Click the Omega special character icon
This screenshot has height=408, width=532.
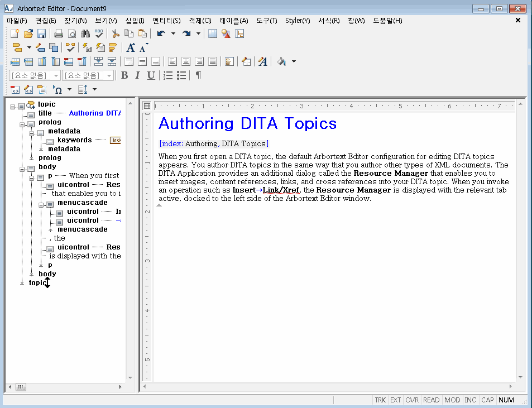pos(57,89)
